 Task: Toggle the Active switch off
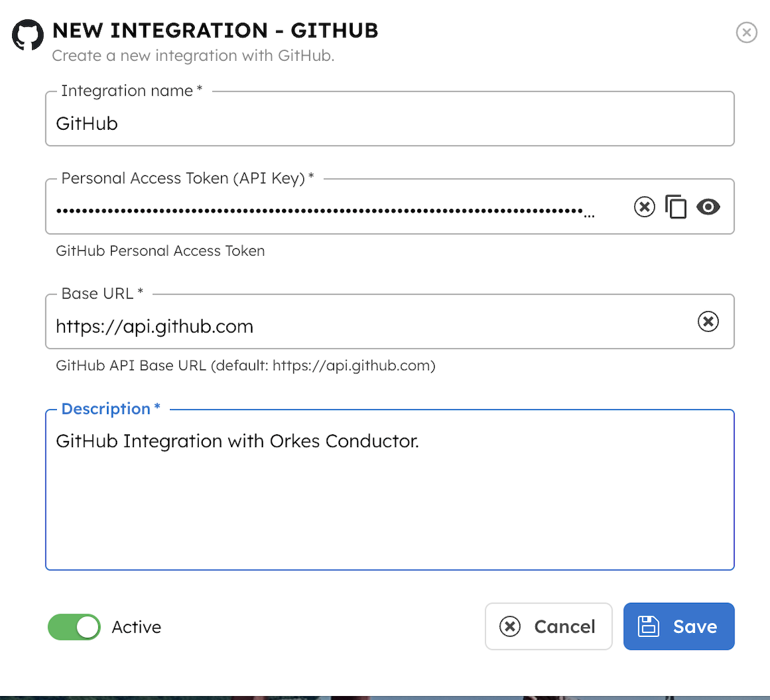click(74, 627)
